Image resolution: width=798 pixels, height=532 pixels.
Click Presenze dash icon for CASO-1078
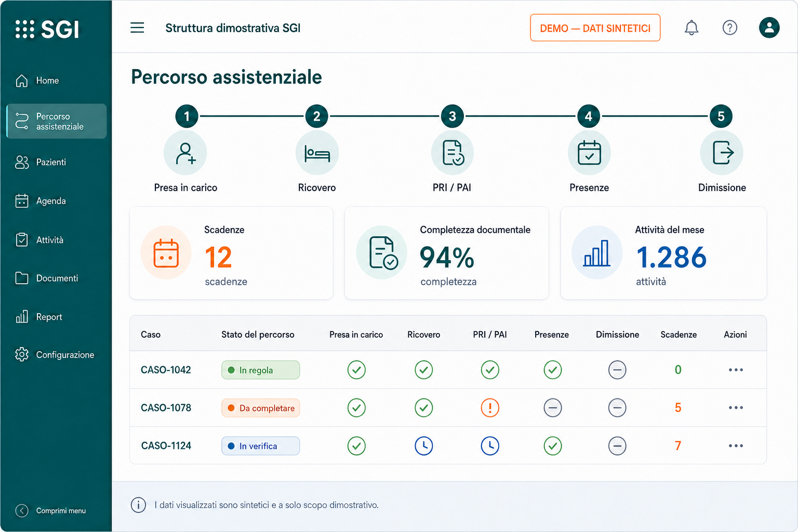(x=553, y=408)
